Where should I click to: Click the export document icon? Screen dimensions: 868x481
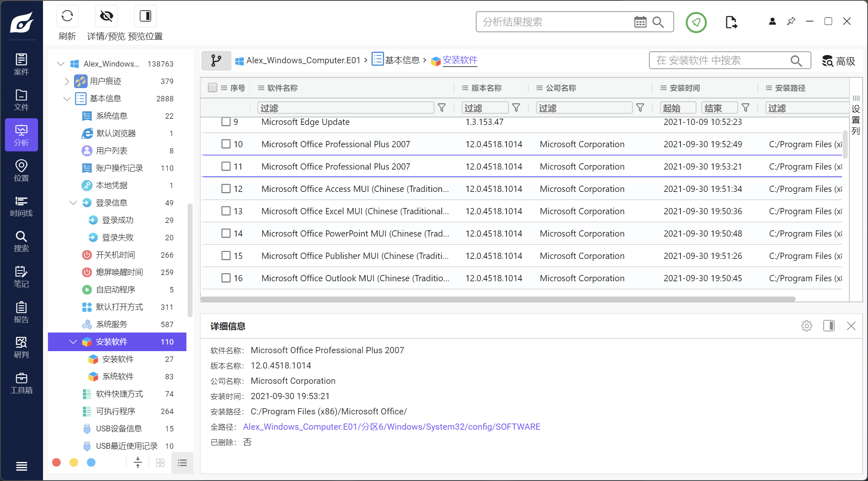[731, 22]
